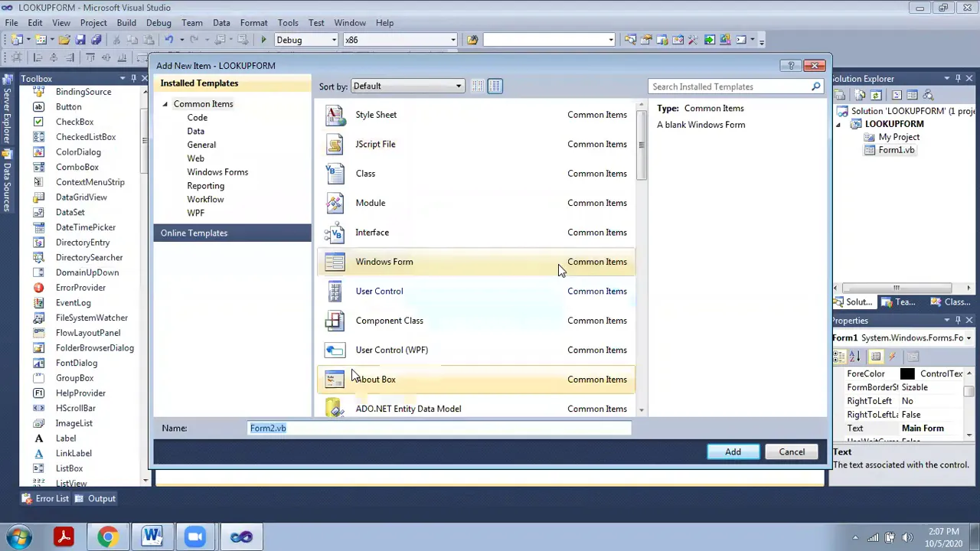Select the Online Templates section
This screenshot has width=980, height=551.
232,233
